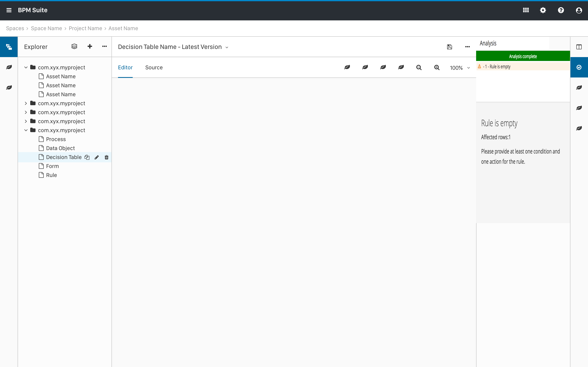Go to the Spaces breadcrumb link
The height and width of the screenshot is (367, 588).
pos(15,28)
